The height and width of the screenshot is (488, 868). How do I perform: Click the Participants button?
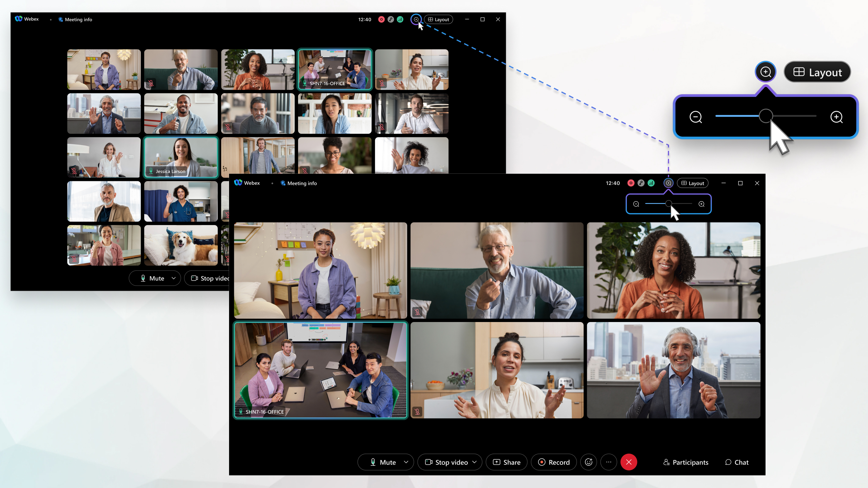(x=685, y=462)
